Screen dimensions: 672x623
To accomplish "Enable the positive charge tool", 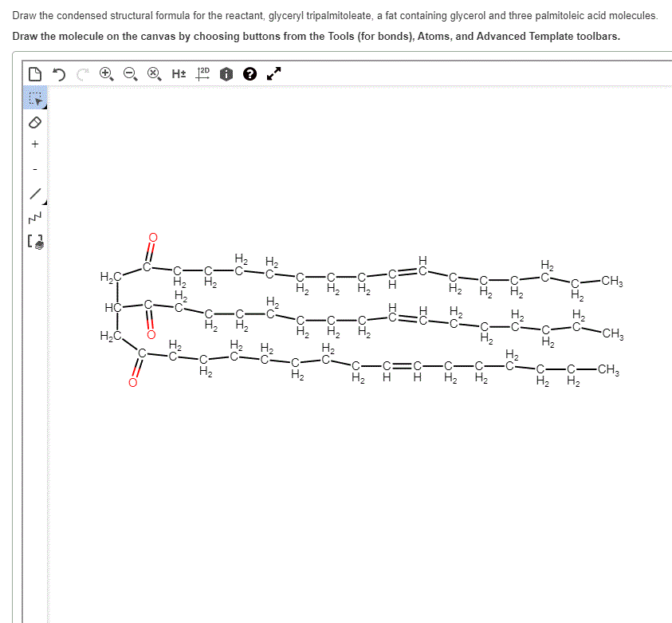I will coord(35,144).
